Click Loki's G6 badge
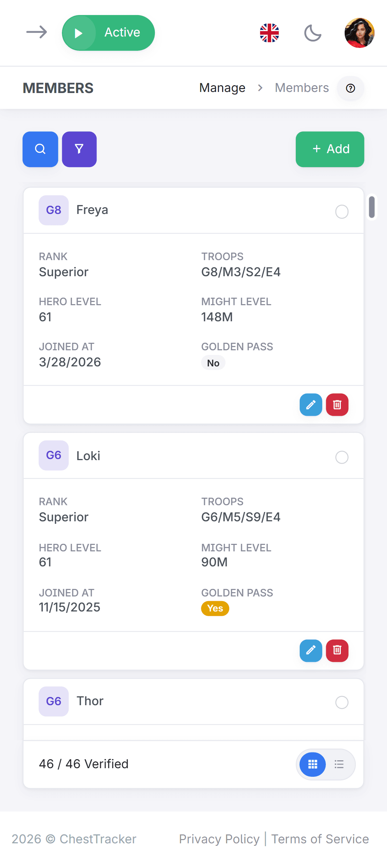This screenshot has width=387, height=868. point(54,455)
